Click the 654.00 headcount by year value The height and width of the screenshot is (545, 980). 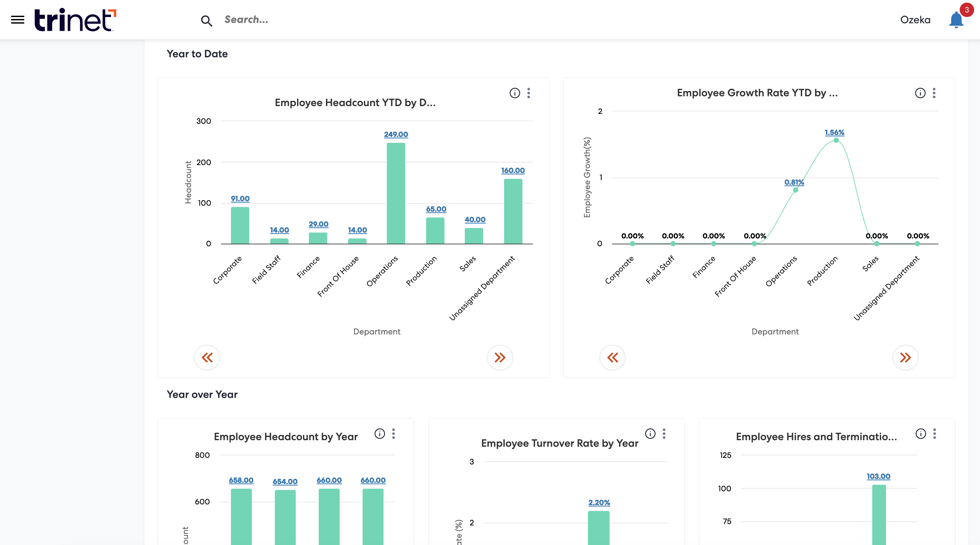click(285, 481)
